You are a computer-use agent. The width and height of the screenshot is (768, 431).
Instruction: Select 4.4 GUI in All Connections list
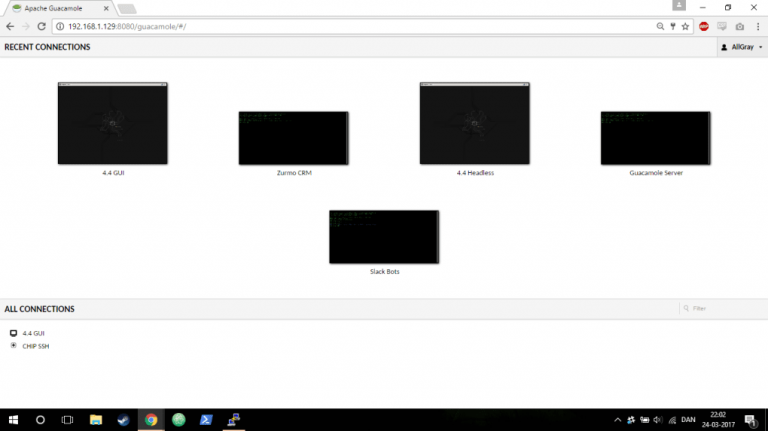(x=33, y=333)
